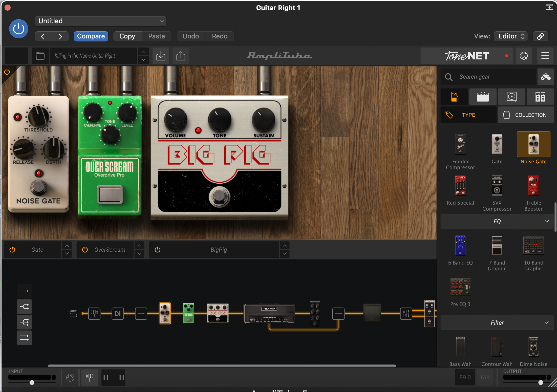Select the two-way split routing icon
557x392 pixels.
click(x=24, y=307)
